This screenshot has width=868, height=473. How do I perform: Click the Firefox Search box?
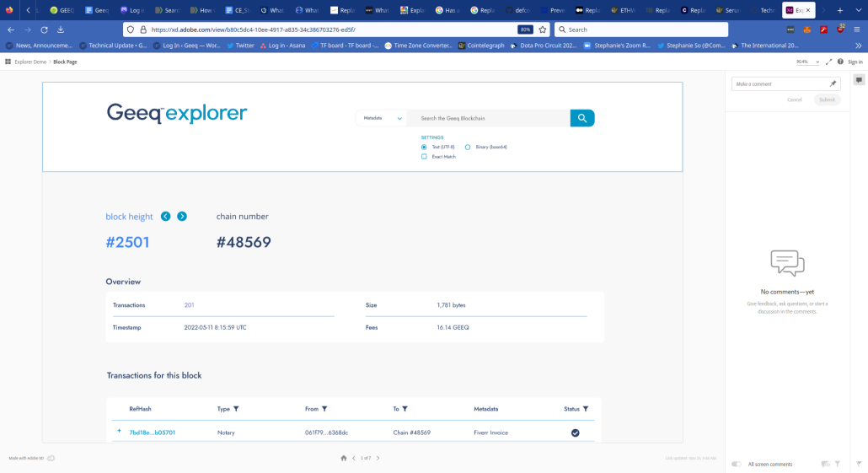[641, 30]
